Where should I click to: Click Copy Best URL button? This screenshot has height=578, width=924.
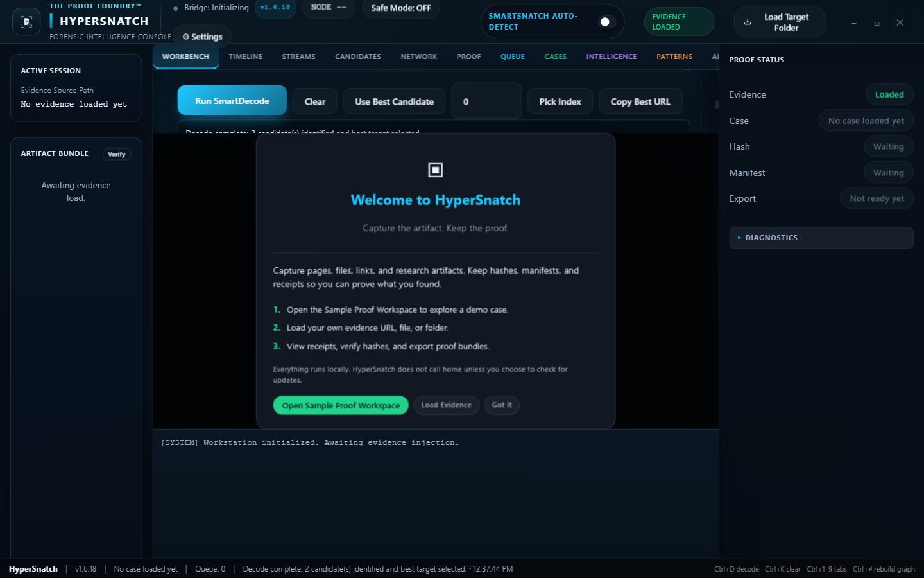pyautogui.click(x=640, y=101)
